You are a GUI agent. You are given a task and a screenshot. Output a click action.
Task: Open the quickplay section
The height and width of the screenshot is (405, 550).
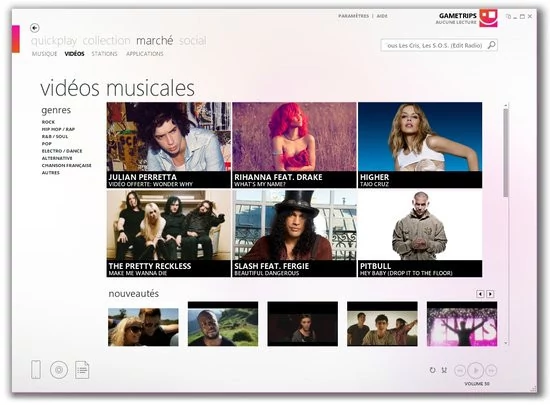coord(54,41)
